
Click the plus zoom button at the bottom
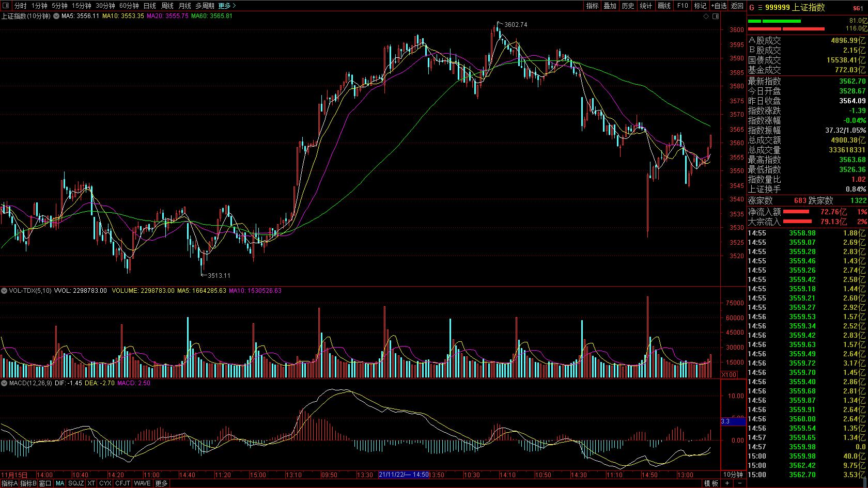click(x=727, y=483)
